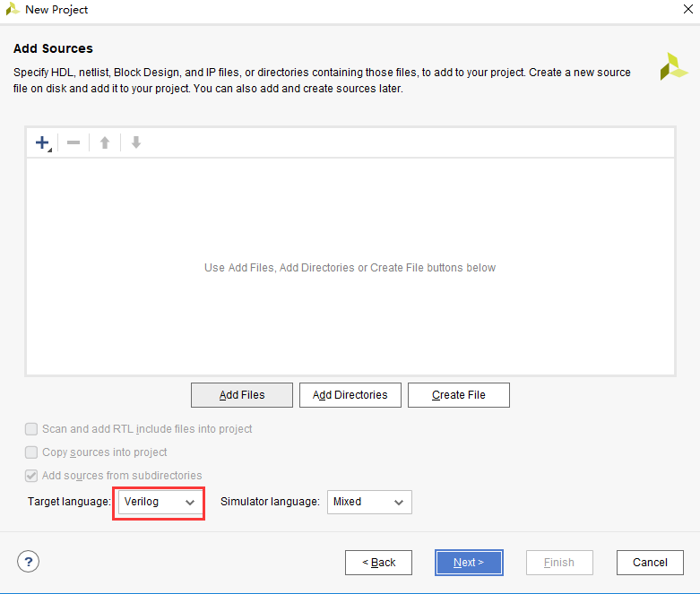Cancel the new project wizard

pyautogui.click(x=650, y=563)
